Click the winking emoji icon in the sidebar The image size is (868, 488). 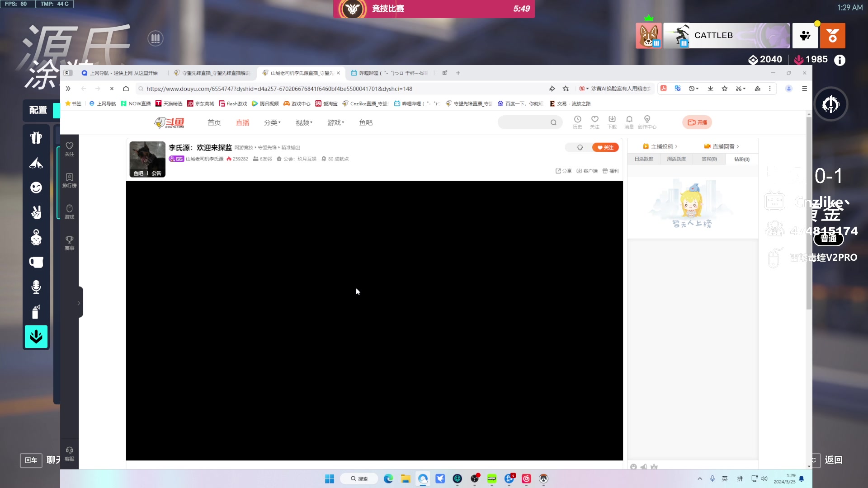(36, 187)
